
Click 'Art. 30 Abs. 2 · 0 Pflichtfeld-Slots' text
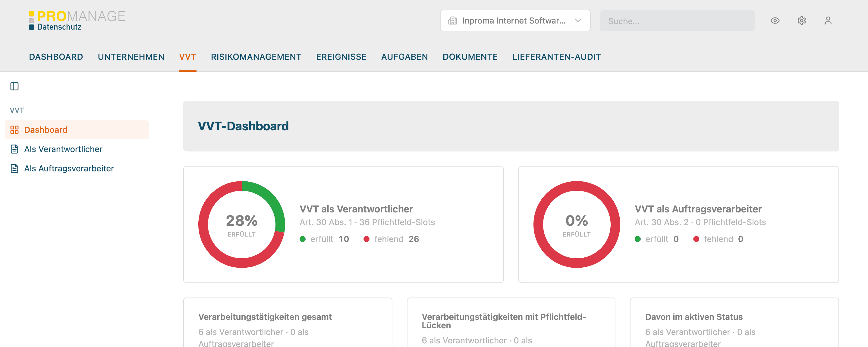[x=700, y=222]
